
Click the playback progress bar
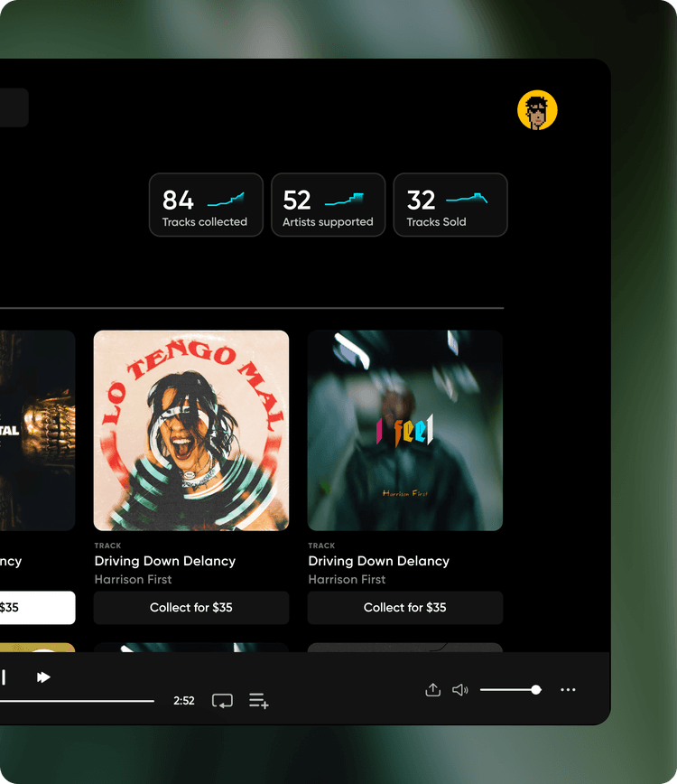point(77,701)
